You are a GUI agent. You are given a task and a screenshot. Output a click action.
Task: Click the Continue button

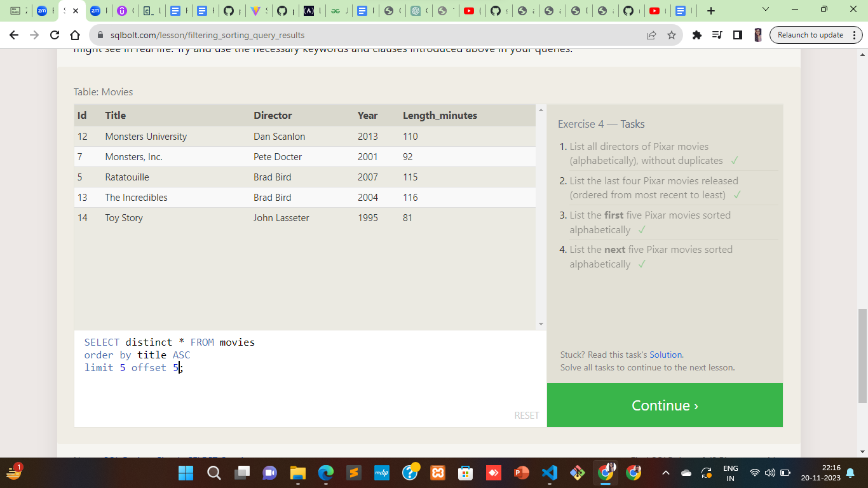665,405
